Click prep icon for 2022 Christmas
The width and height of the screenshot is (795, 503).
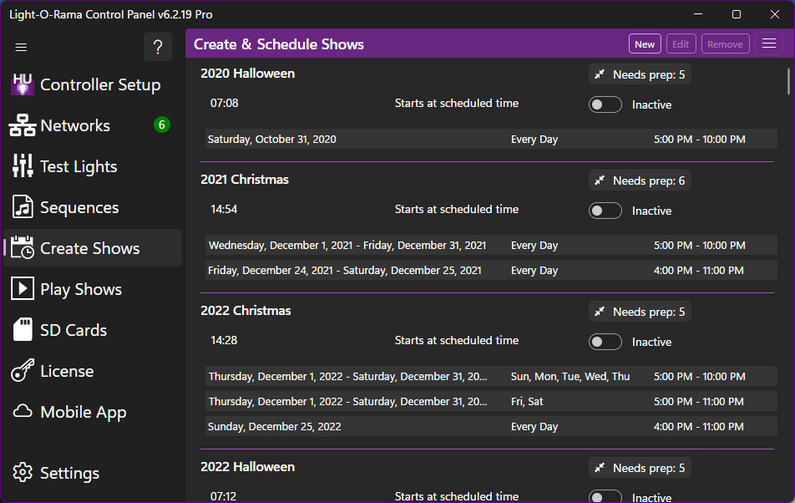click(599, 312)
